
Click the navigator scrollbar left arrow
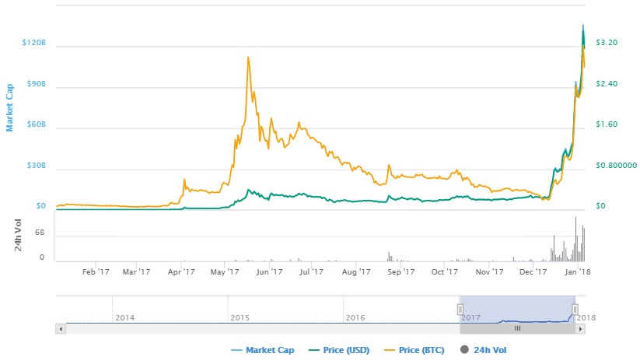point(61,329)
